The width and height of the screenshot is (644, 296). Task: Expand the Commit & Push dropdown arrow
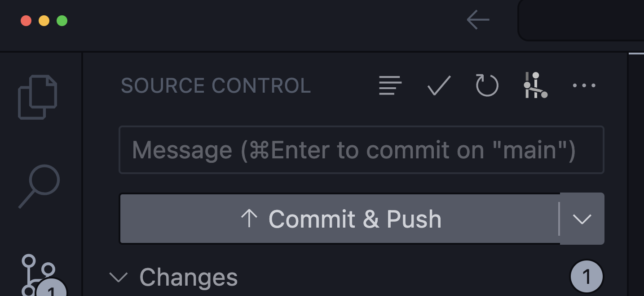582,219
